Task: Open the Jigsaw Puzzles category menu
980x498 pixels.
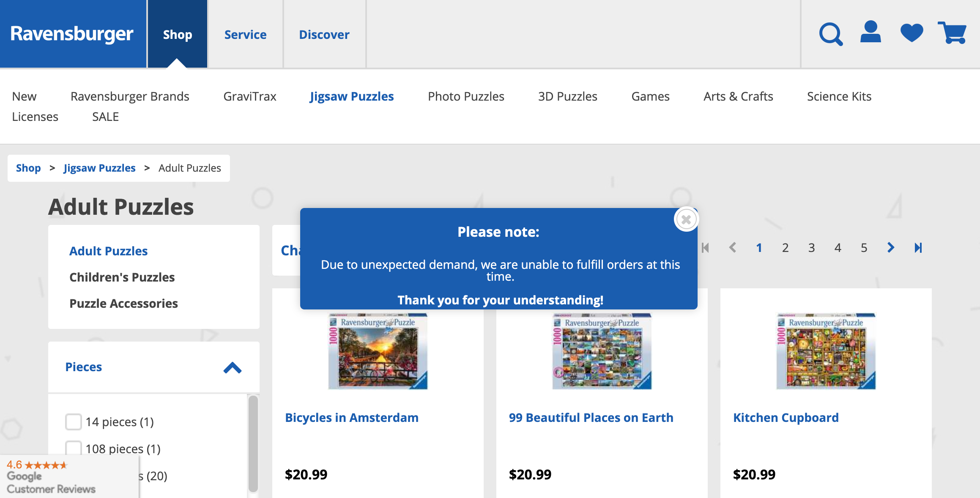Action: coord(352,96)
